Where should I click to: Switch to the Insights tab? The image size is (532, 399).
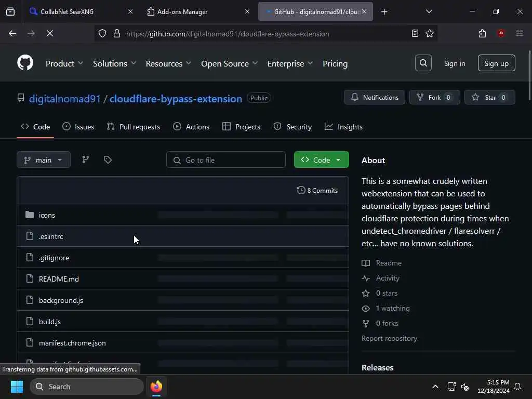coord(344,127)
